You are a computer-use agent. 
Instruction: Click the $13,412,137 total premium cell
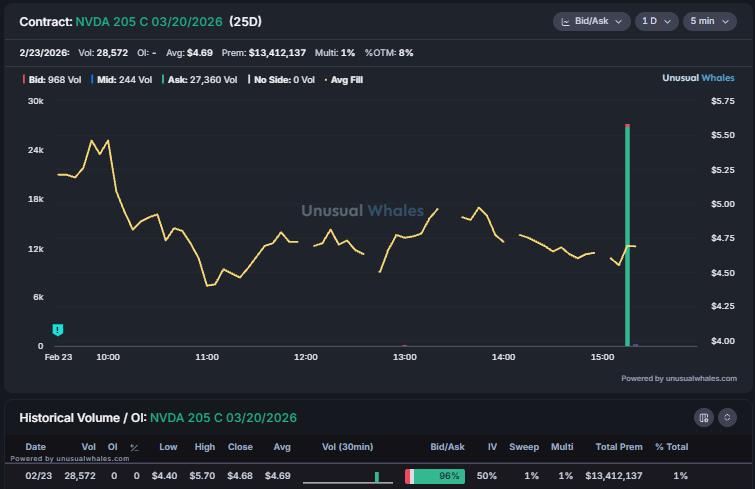[613, 476]
